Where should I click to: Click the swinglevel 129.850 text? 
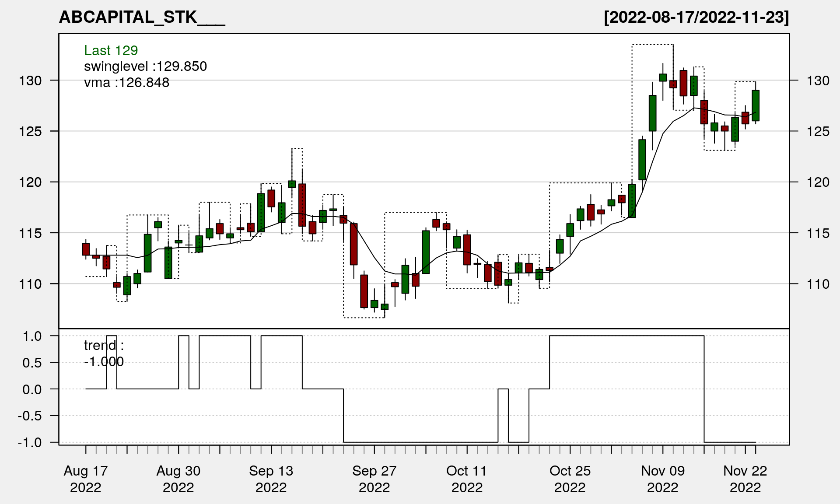tap(145, 66)
